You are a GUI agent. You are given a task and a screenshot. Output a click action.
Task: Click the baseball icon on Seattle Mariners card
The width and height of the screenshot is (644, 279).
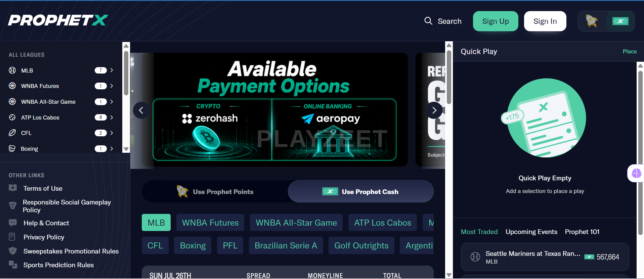(475, 257)
